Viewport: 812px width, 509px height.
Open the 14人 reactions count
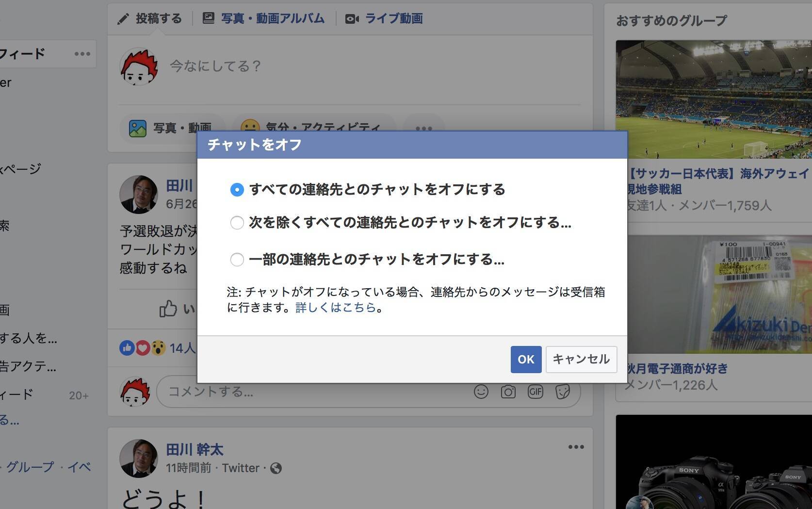pos(182,348)
